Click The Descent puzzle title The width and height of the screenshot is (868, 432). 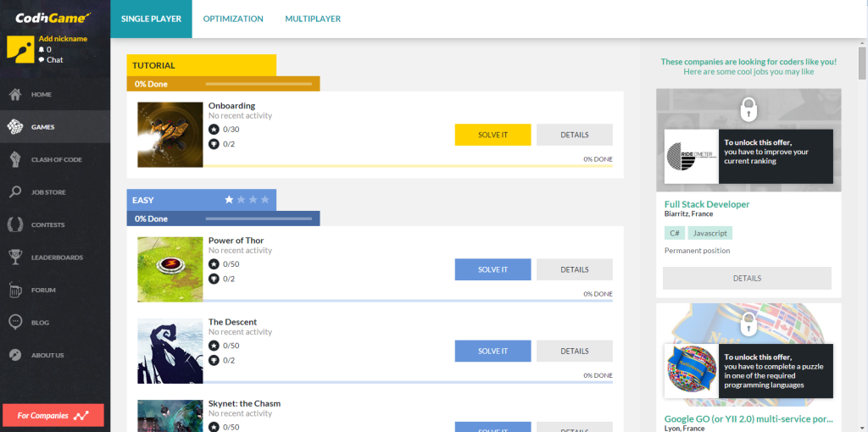point(232,322)
